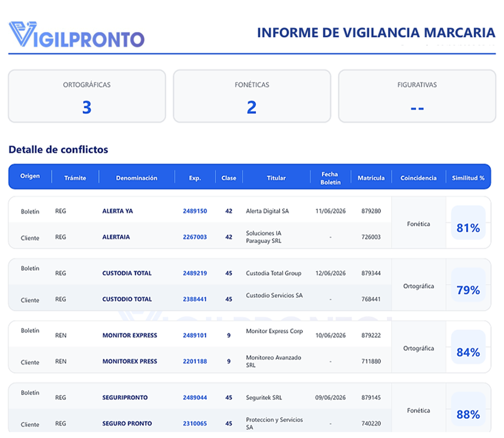This screenshot has height=438, width=504.
Task: Click matrícula 726003
Action: [371, 237]
